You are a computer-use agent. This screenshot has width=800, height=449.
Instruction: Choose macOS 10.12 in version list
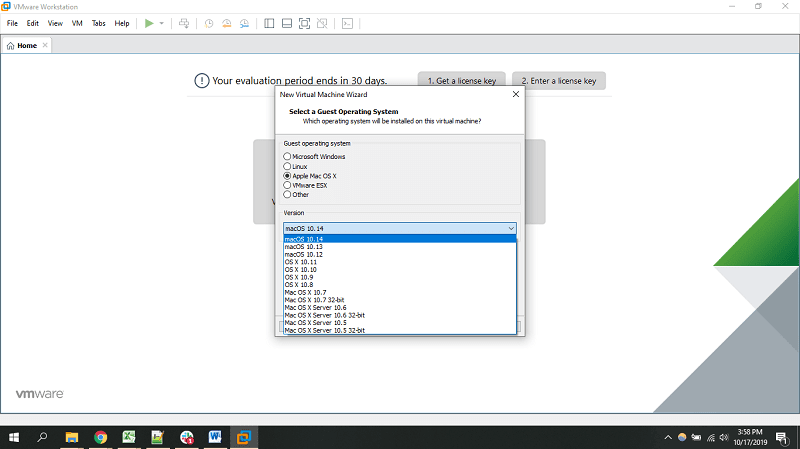pos(400,254)
